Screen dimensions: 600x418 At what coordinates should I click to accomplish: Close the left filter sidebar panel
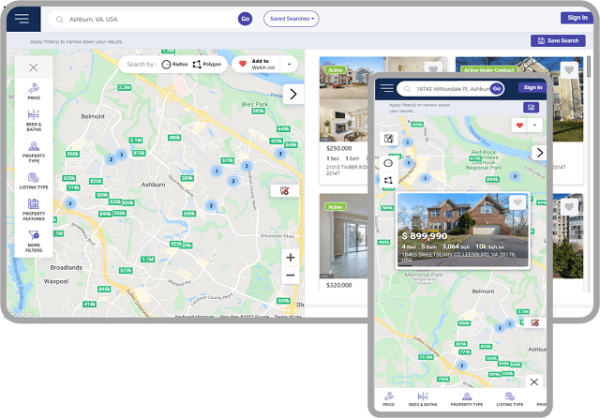pos(33,68)
